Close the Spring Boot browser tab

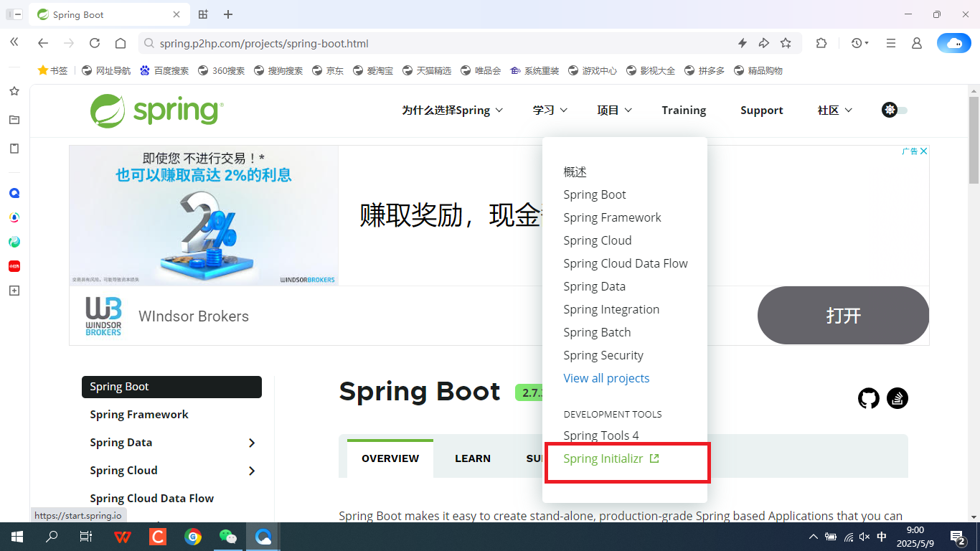click(x=177, y=14)
